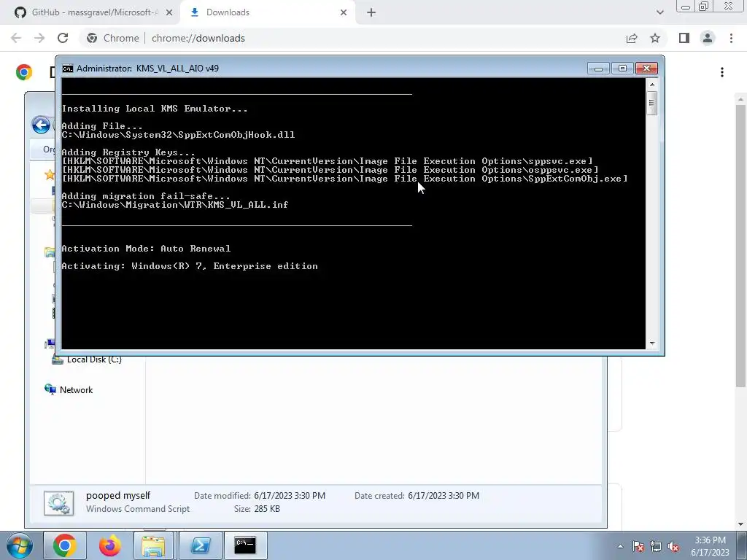Click the console scrollbar thumb
747x560 pixels.
pos(652,104)
